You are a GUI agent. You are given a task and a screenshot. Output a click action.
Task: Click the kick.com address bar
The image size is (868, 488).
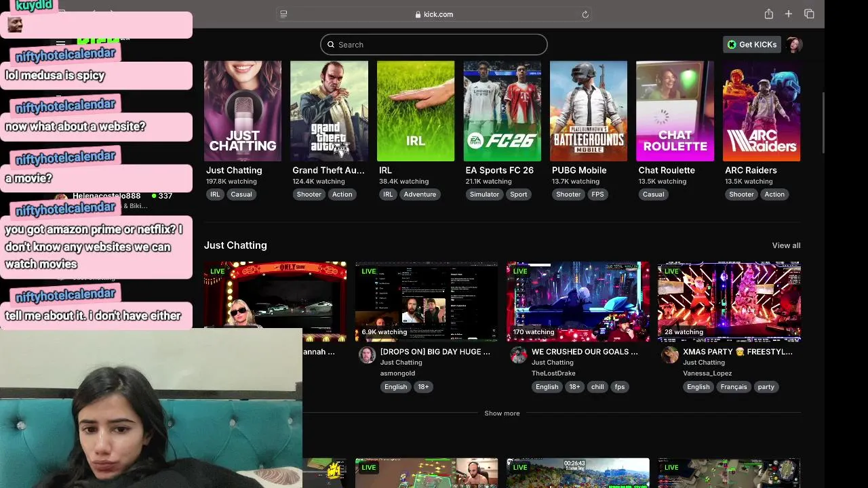coord(434,14)
